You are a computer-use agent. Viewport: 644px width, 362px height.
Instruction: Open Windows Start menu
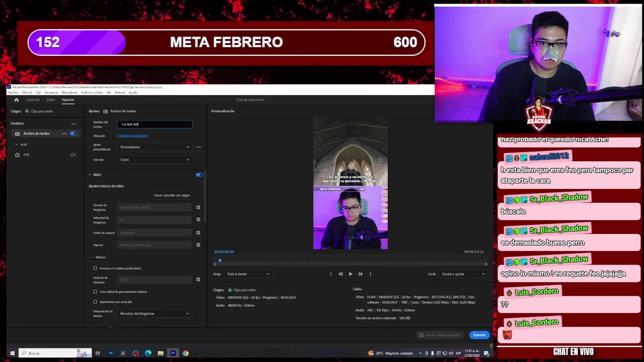pyautogui.click(x=12, y=353)
